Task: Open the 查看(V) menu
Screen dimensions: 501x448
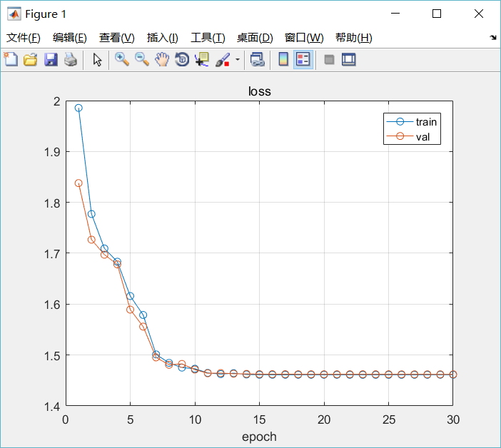Action: pos(116,38)
